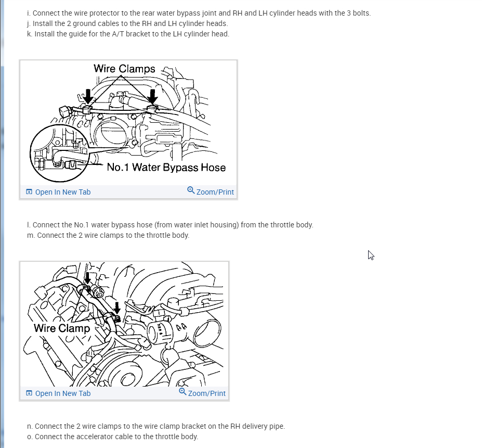Click step k about the A/T bracket guide
482x448 pixels.
coord(128,34)
